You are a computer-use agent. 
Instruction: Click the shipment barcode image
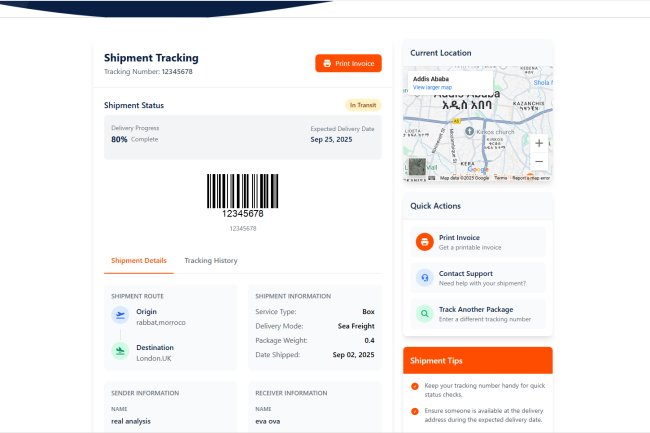pos(243,196)
